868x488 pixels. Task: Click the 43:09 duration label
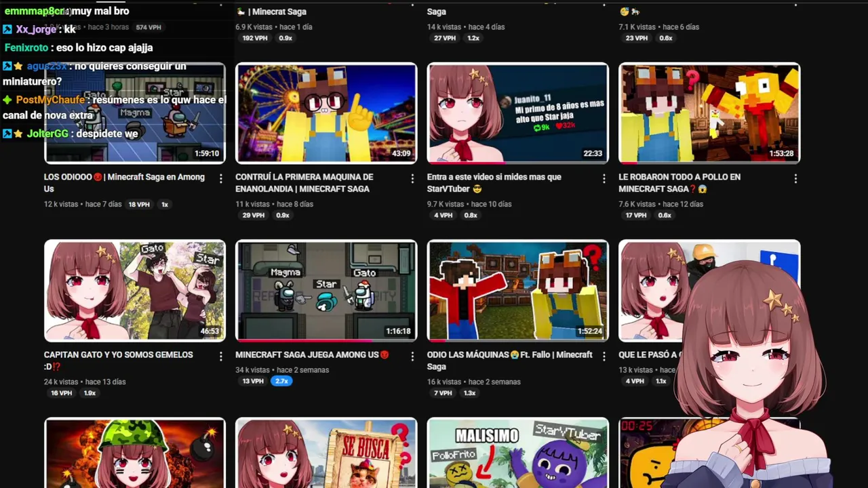(401, 154)
